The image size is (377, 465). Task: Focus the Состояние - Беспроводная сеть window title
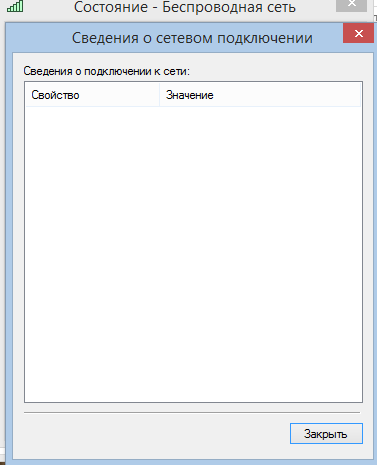tap(185, 7)
